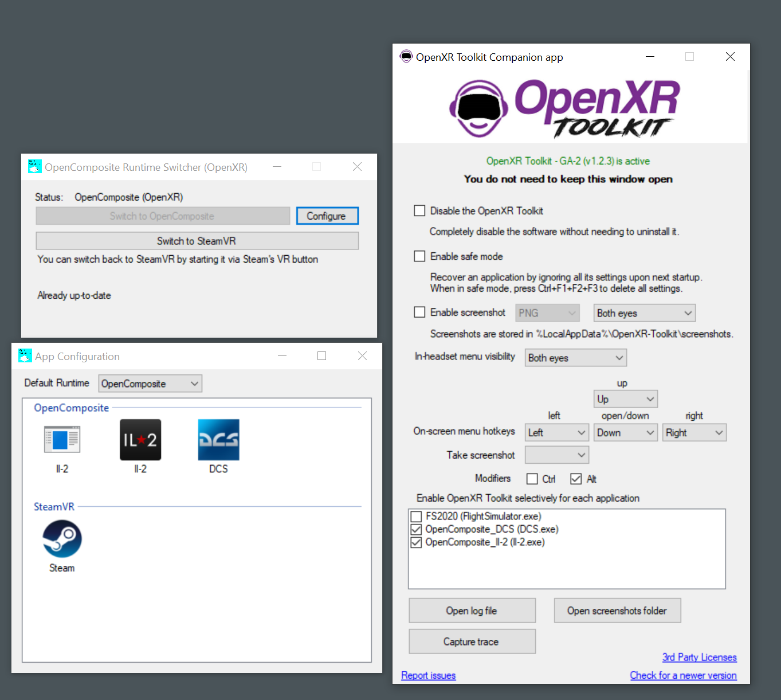The image size is (781, 700).
Task: Maximize the App Configuration window
Action: point(322,356)
